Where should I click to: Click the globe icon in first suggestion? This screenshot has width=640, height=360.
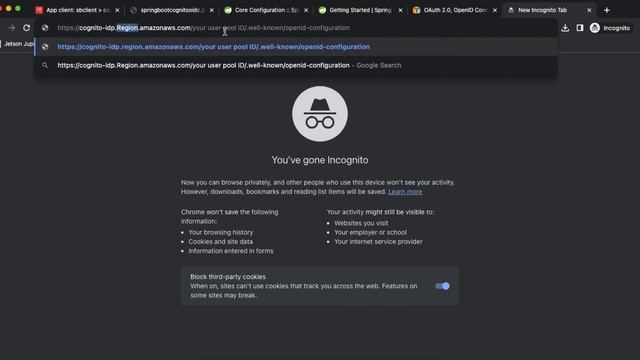[x=45, y=47]
